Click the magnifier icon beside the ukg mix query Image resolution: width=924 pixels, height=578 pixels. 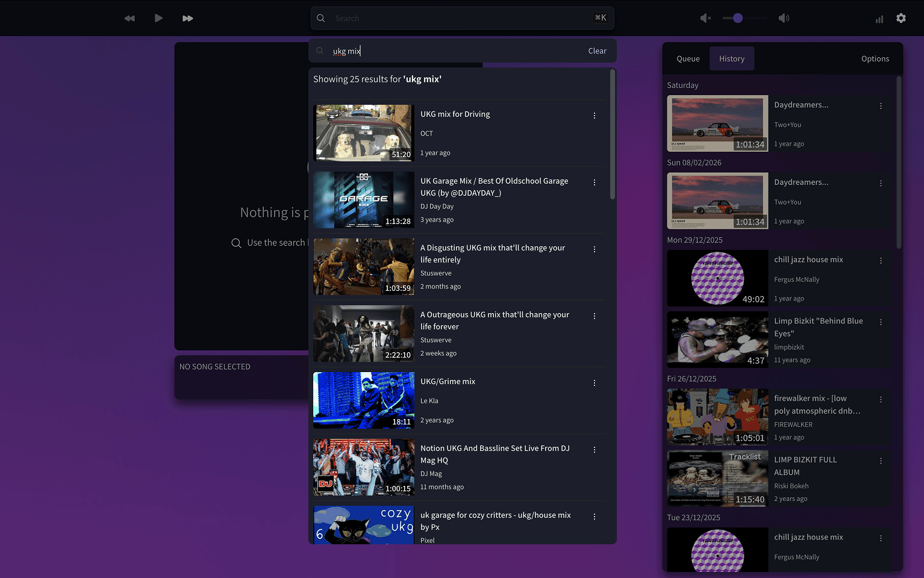[x=319, y=51]
